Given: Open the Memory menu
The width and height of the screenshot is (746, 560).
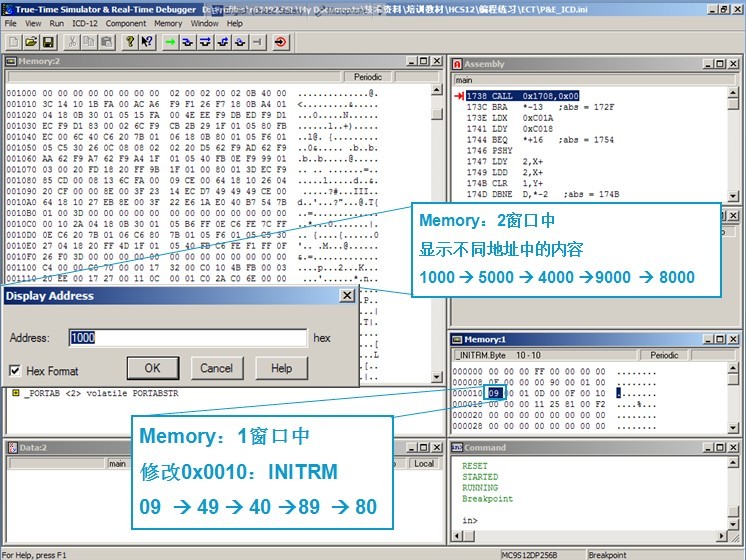Looking at the screenshot, I should (168, 23).
